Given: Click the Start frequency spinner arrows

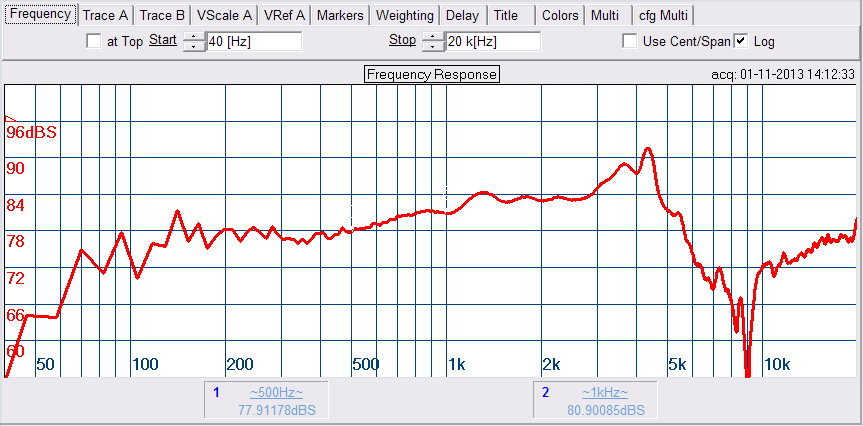Looking at the screenshot, I should [x=193, y=41].
